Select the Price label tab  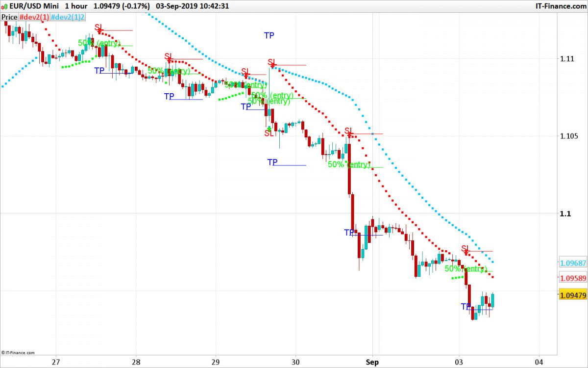(x=9, y=17)
